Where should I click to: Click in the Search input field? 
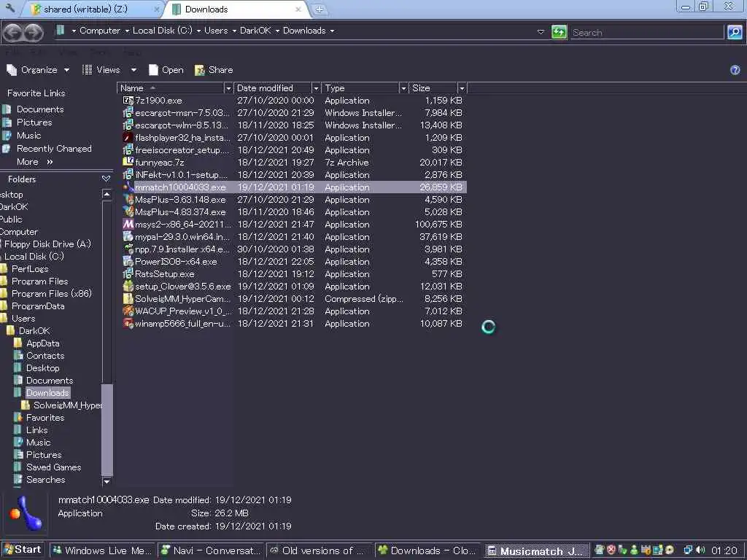click(646, 32)
